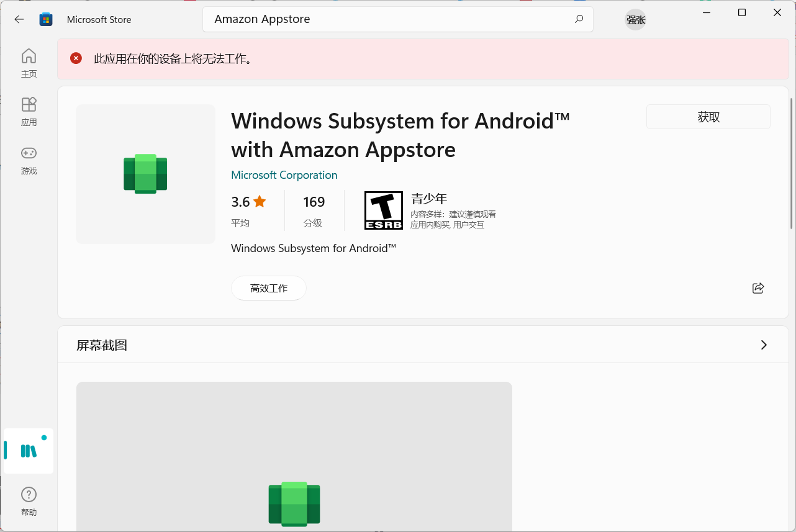Expand screenshots with the chevron arrow
This screenshot has height=532, width=796.
[x=764, y=345]
